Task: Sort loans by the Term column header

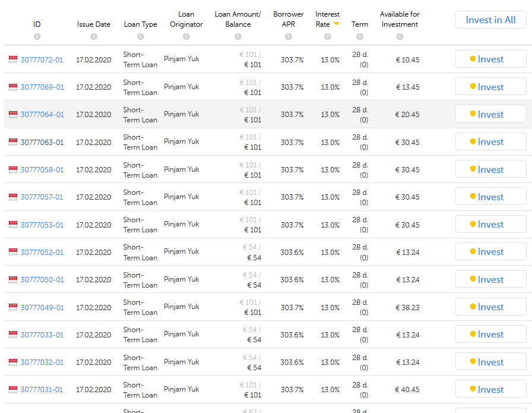Action: pos(360,24)
